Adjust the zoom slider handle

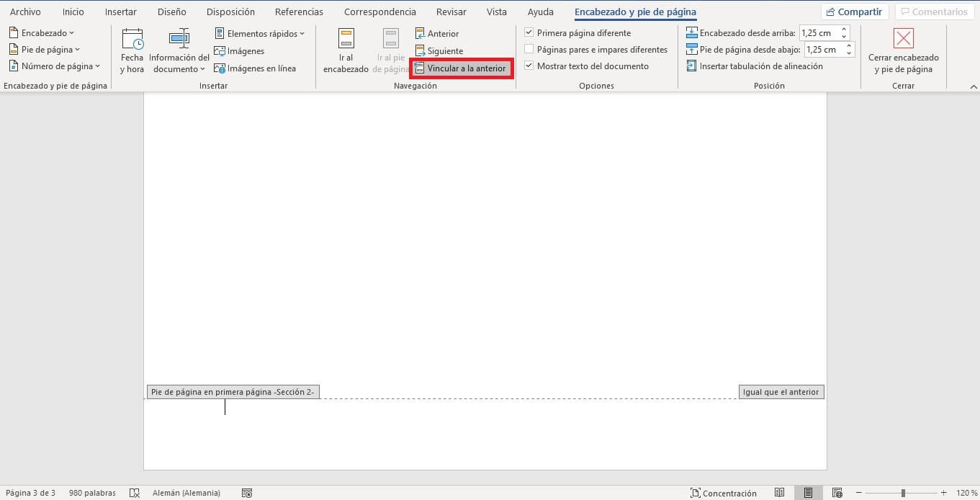pyautogui.click(x=903, y=493)
